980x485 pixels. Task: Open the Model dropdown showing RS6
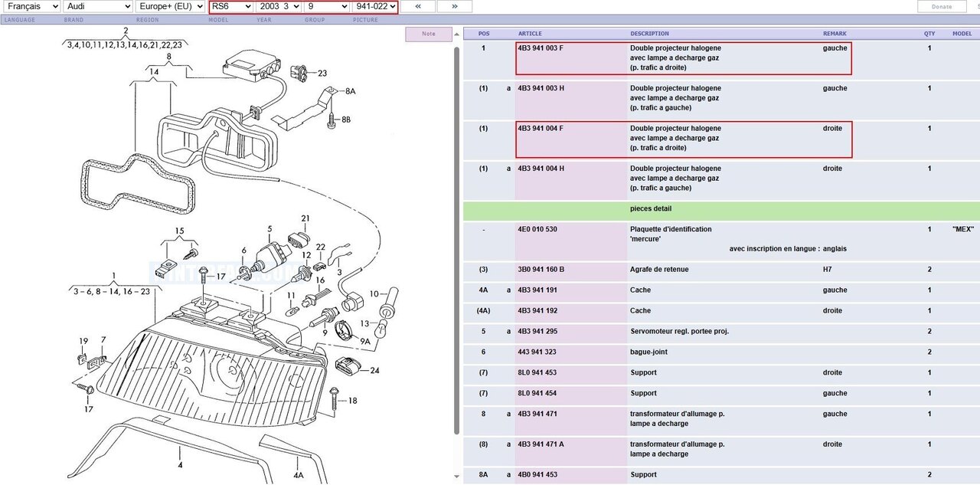coord(230,6)
